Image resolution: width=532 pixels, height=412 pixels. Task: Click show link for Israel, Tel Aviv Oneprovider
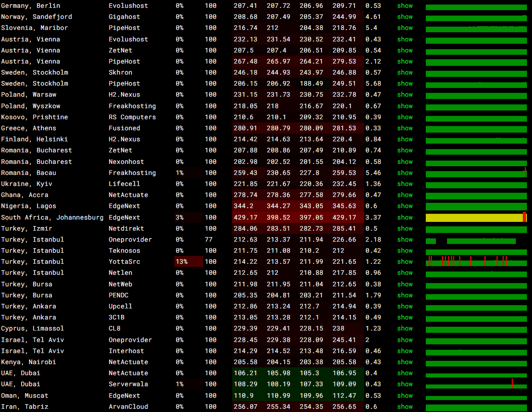tap(405, 340)
